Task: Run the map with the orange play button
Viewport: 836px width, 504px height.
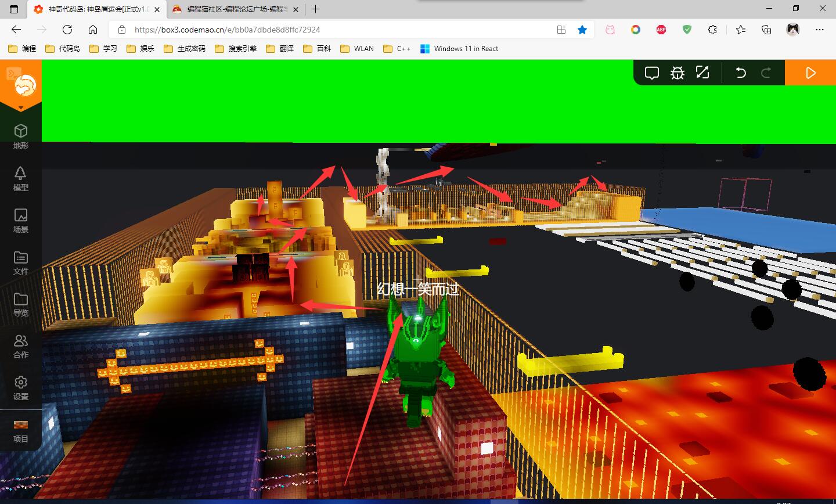Action: (x=810, y=73)
